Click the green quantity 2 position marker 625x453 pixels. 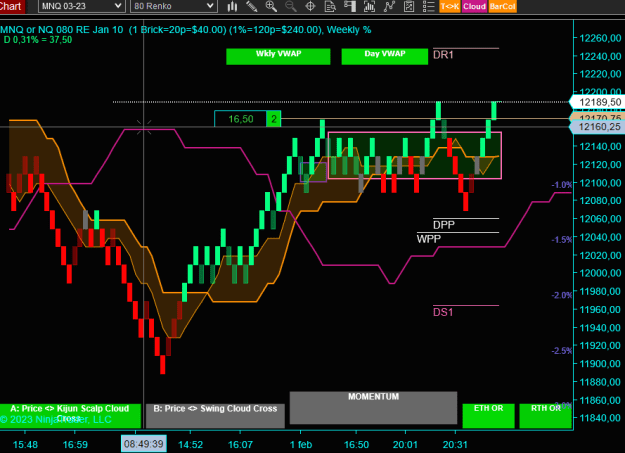pos(274,119)
